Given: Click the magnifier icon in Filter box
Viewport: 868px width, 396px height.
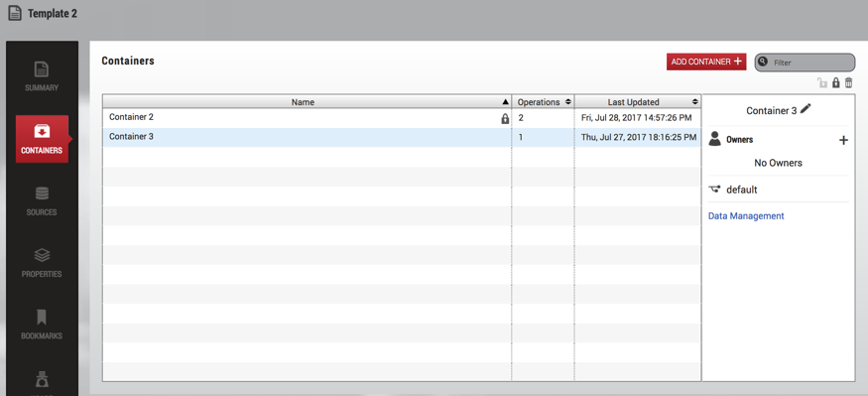Looking at the screenshot, I should [764, 63].
